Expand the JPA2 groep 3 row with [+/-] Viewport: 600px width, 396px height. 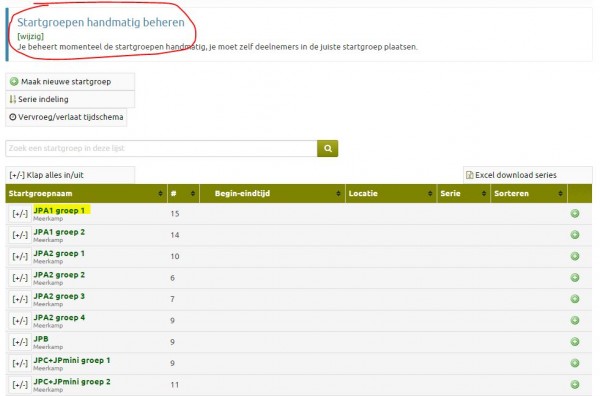(20, 299)
